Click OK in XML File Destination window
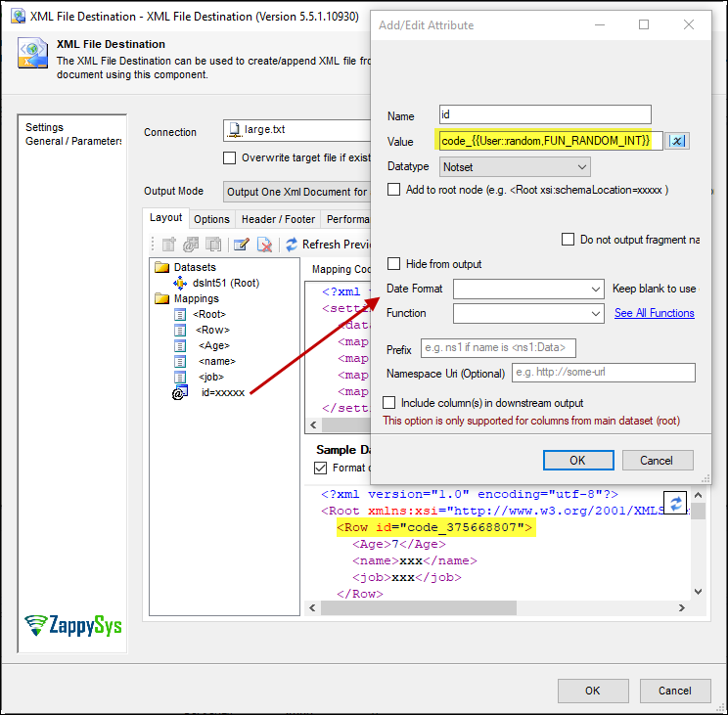 [x=593, y=691]
